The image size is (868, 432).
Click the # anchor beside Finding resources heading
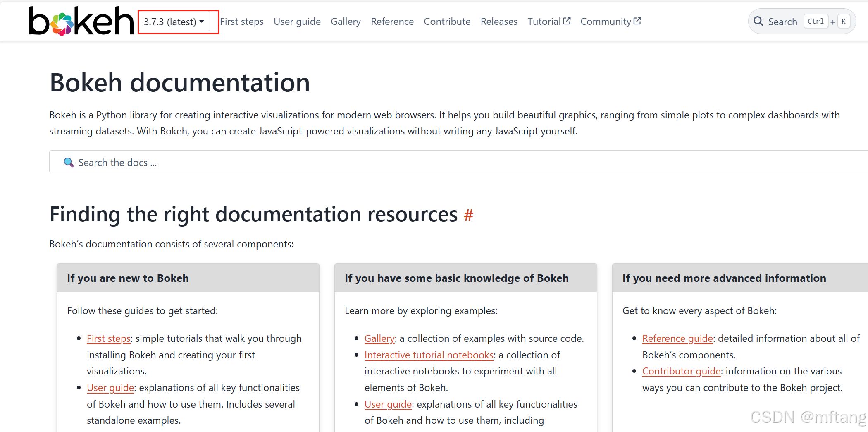tap(468, 215)
